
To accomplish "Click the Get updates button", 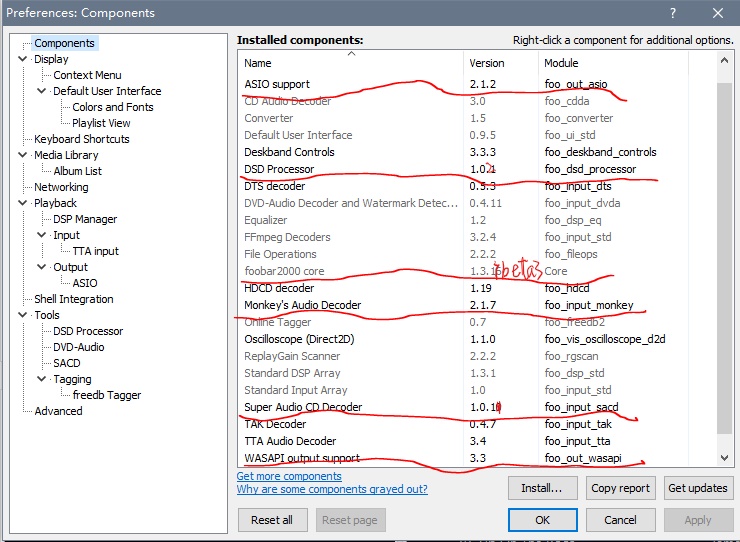I will 698,488.
